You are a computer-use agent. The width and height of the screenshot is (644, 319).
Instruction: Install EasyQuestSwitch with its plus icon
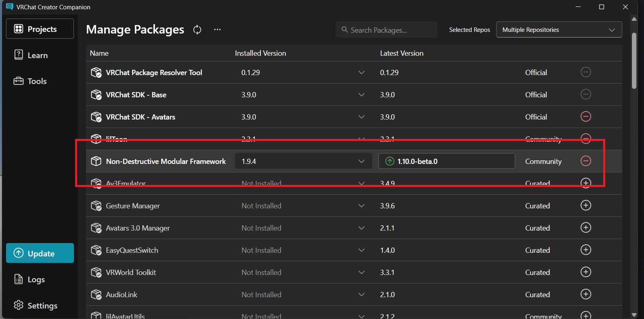(585, 250)
